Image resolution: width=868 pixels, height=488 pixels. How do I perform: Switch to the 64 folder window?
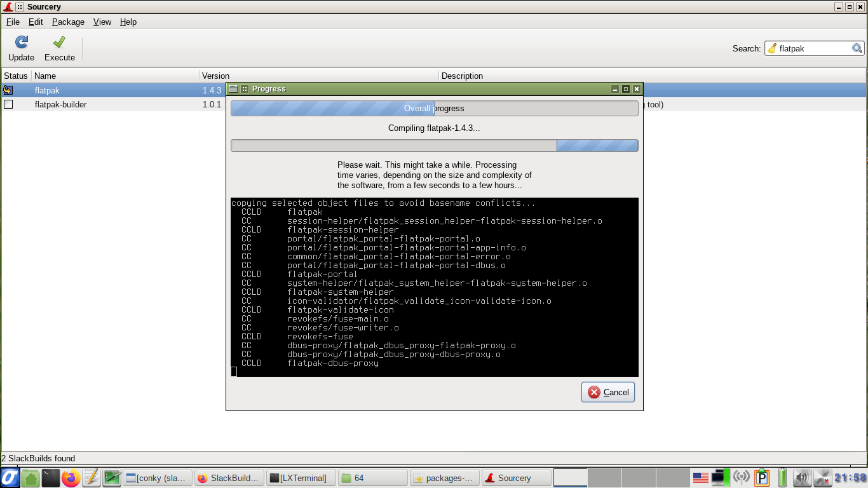tap(373, 478)
